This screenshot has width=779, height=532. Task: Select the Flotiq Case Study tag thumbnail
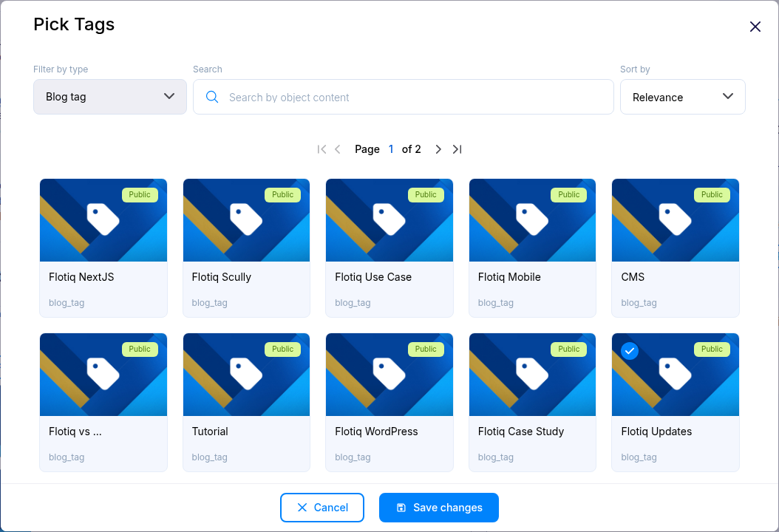click(x=532, y=375)
